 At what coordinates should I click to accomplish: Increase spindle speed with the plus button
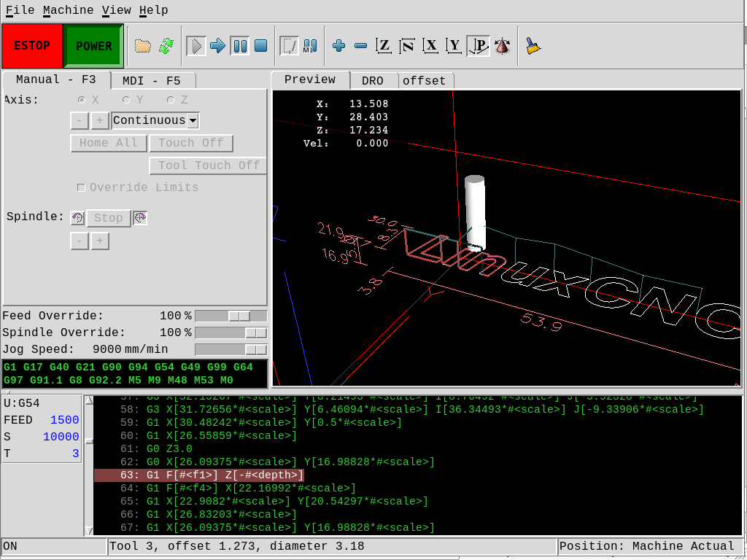[x=99, y=241]
